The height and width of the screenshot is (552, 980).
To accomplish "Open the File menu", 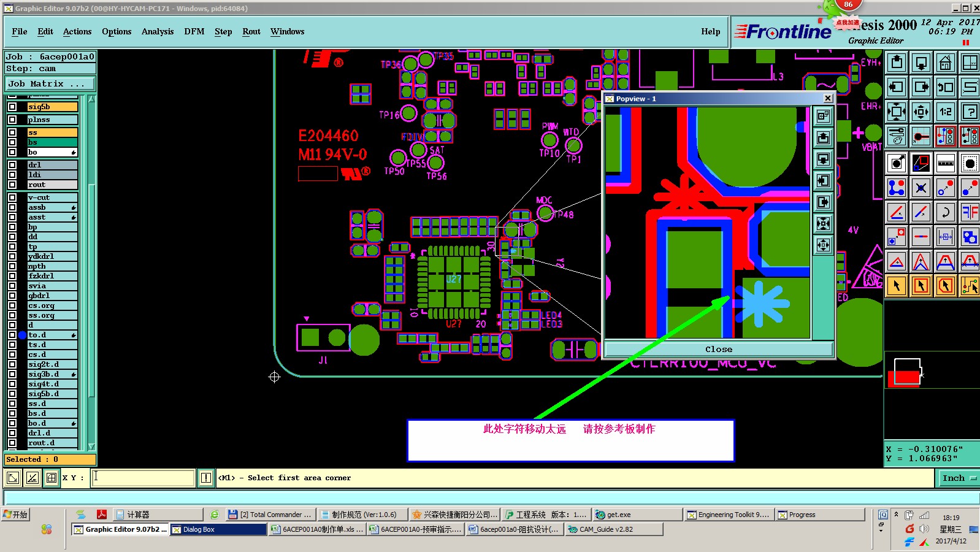I will [x=20, y=32].
